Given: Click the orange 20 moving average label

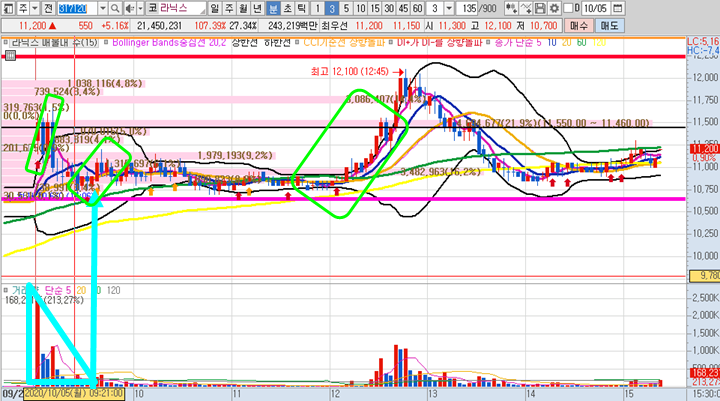Looking at the screenshot, I should 567,42.
